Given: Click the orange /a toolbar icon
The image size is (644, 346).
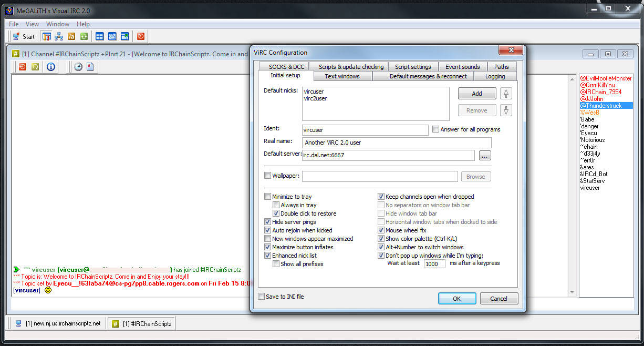Looking at the screenshot, I should (x=71, y=36).
